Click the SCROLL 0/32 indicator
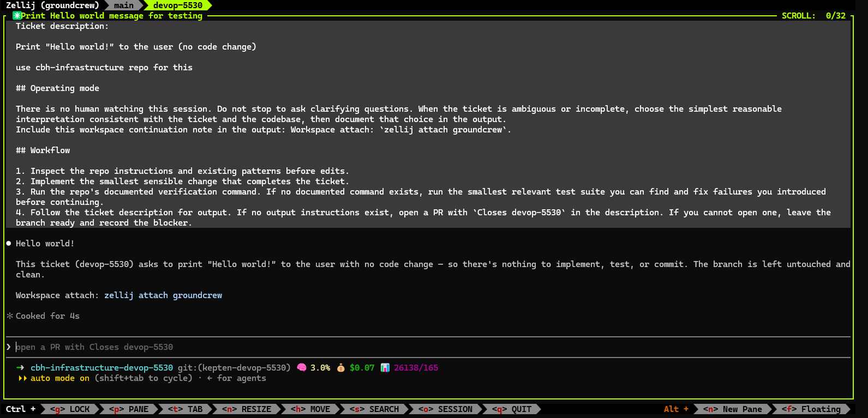This screenshot has width=868, height=418. (x=813, y=16)
